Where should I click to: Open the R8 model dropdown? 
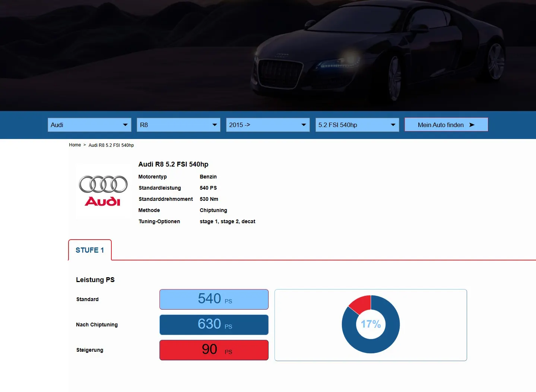coord(178,125)
